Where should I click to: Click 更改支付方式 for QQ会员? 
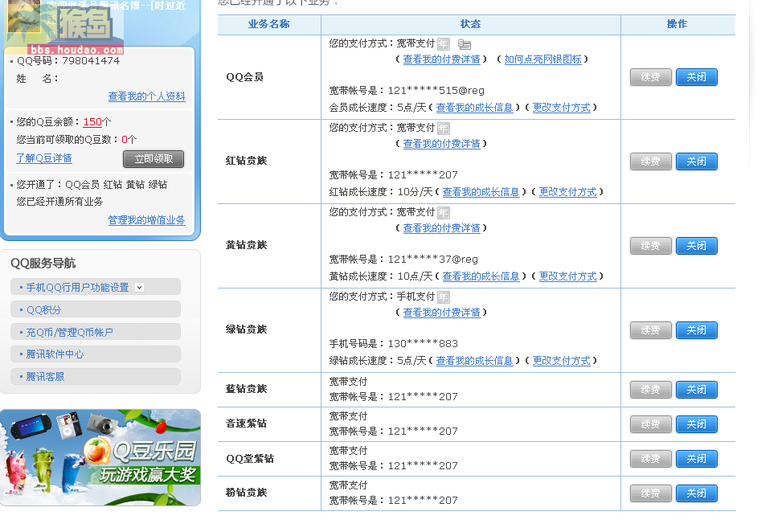coord(561,108)
